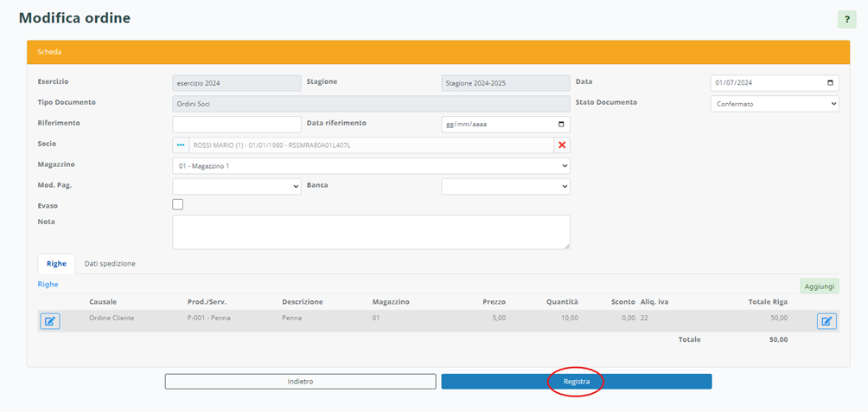Click left edit icon on Penna row

(x=50, y=321)
